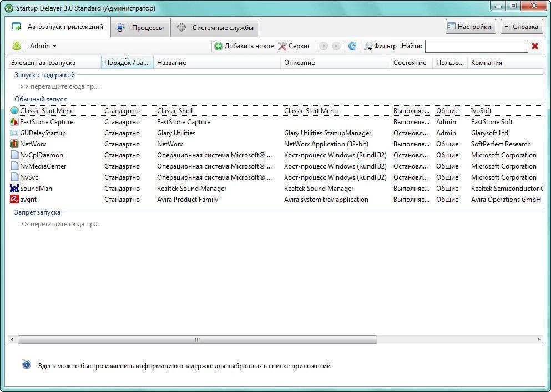Click the Запрет запуска group header
This screenshot has width=551, height=392.
pos(37,212)
